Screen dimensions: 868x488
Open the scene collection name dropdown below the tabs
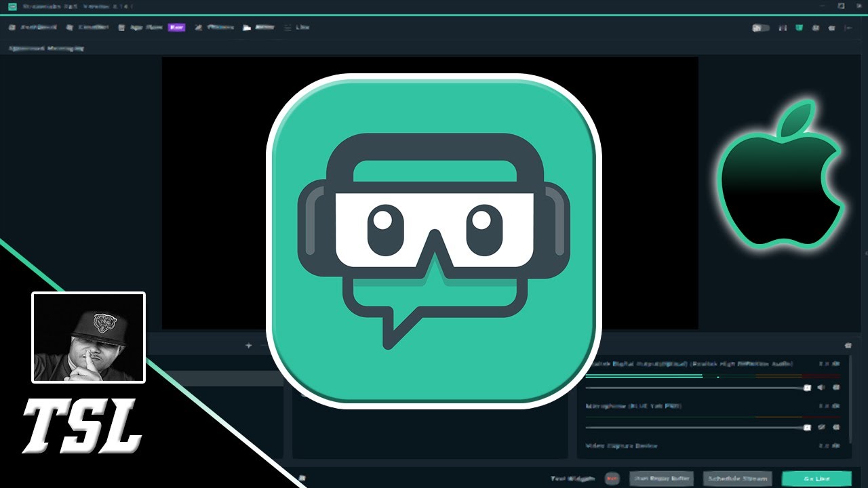pyautogui.click(x=46, y=48)
